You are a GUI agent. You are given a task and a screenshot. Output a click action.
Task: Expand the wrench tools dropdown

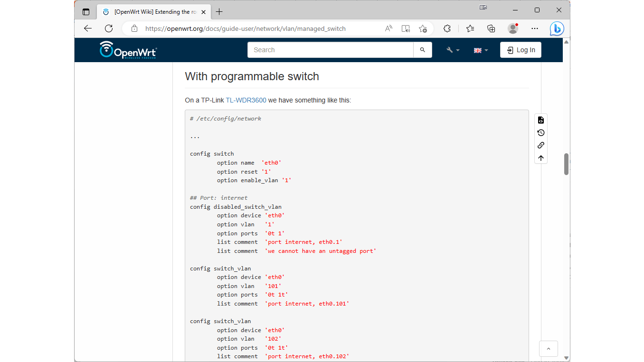point(453,50)
